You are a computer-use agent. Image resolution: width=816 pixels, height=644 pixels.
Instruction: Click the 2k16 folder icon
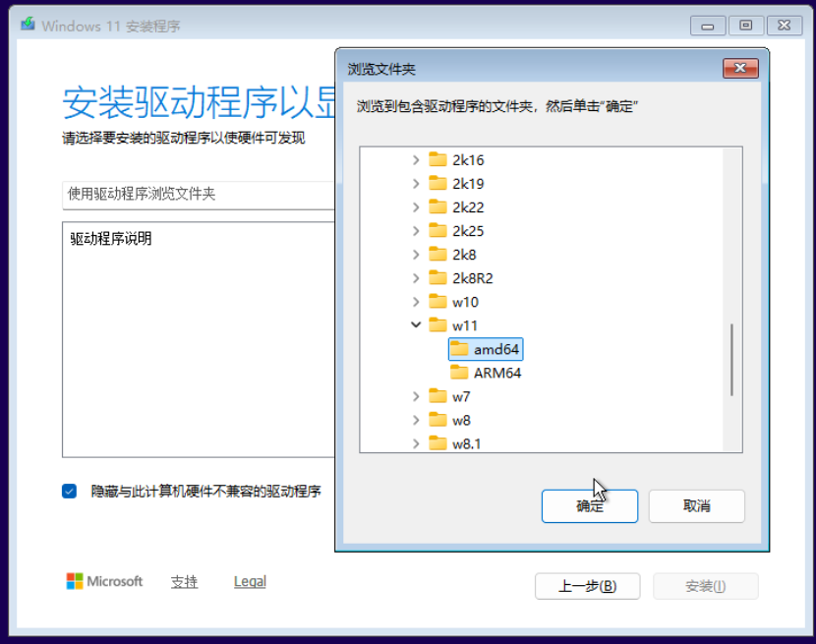[x=438, y=160]
